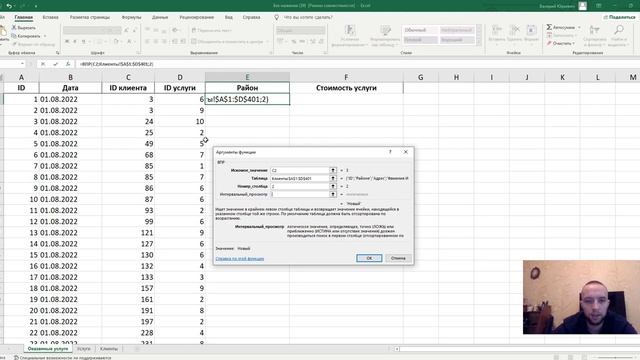Click the Tell Me lightbulb search
Image resolution: width=640 pixels, height=360 pixels.
[276, 17]
